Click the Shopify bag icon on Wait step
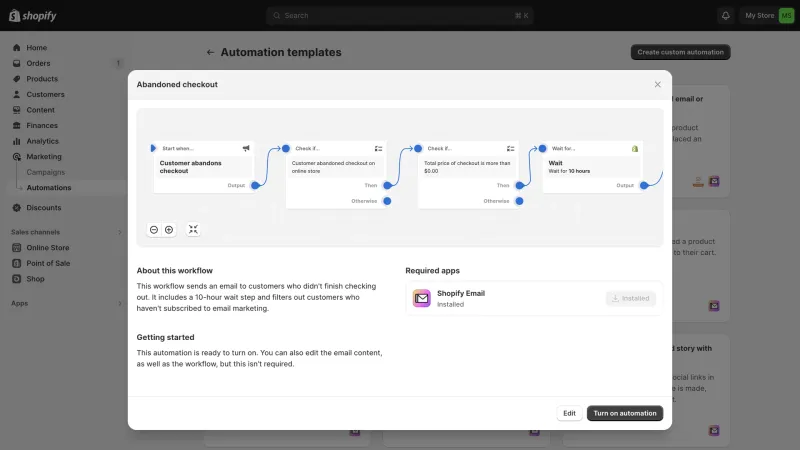 [x=635, y=148]
